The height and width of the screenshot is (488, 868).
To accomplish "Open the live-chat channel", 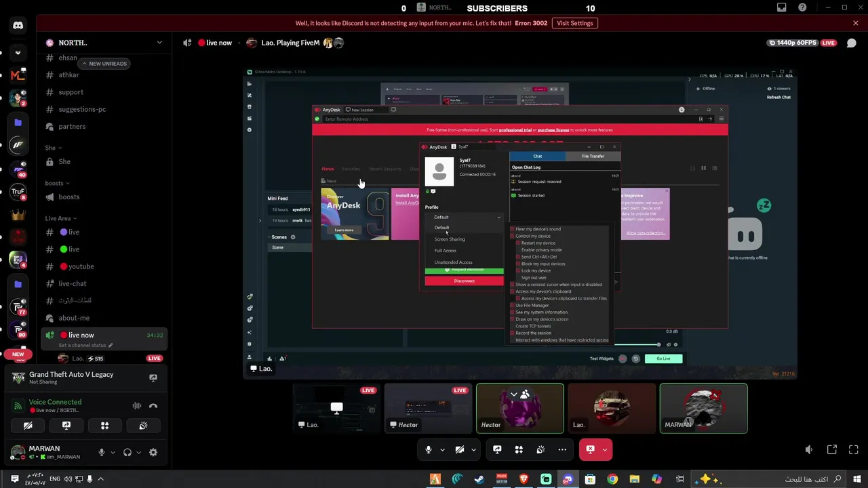I will pyautogui.click(x=100, y=284).
